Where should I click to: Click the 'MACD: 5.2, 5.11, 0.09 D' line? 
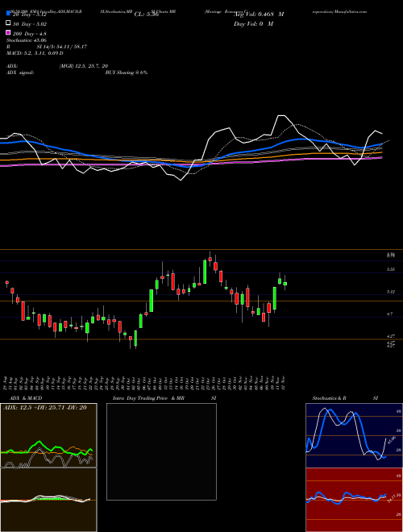pyautogui.click(x=35, y=53)
